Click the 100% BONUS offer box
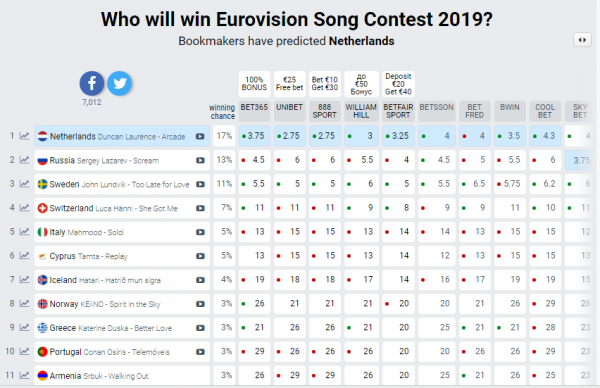The image size is (600, 388). pyautogui.click(x=254, y=83)
